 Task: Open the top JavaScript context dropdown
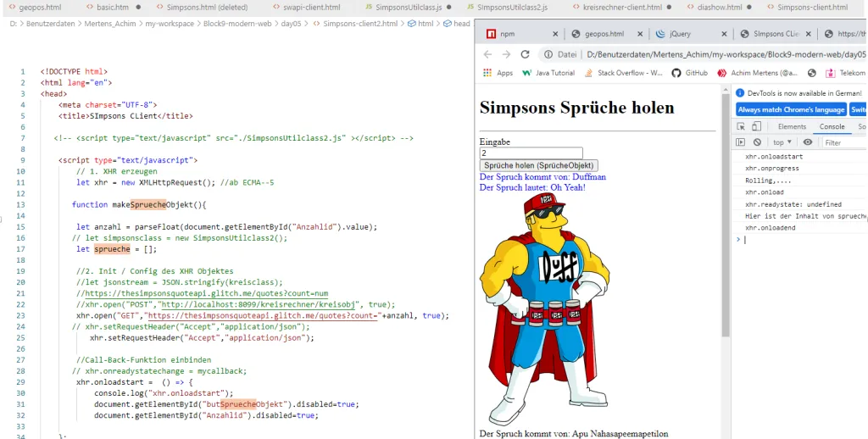(782, 142)
